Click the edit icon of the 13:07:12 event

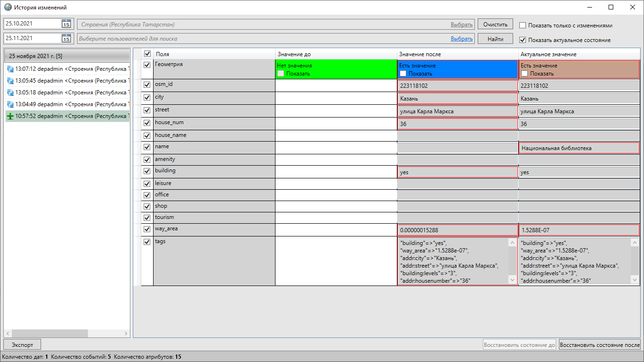[x=10, y=69]
